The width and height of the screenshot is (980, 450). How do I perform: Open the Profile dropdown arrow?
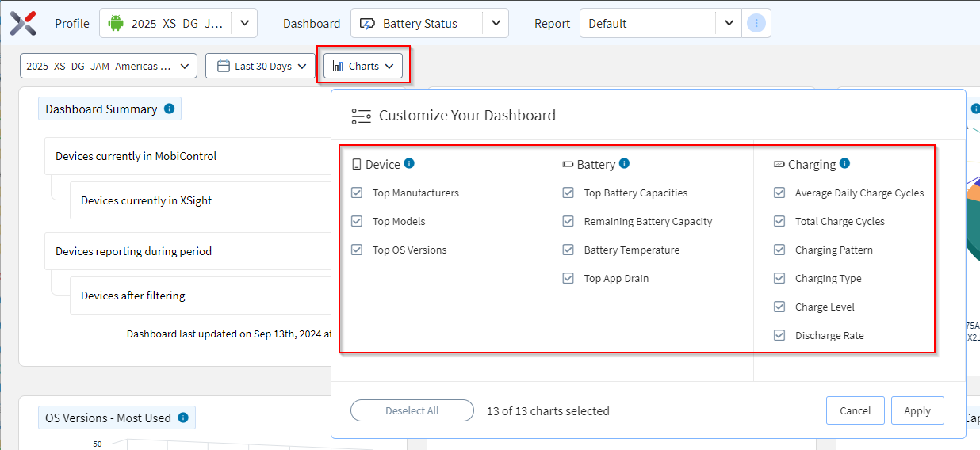click(244, 23)
